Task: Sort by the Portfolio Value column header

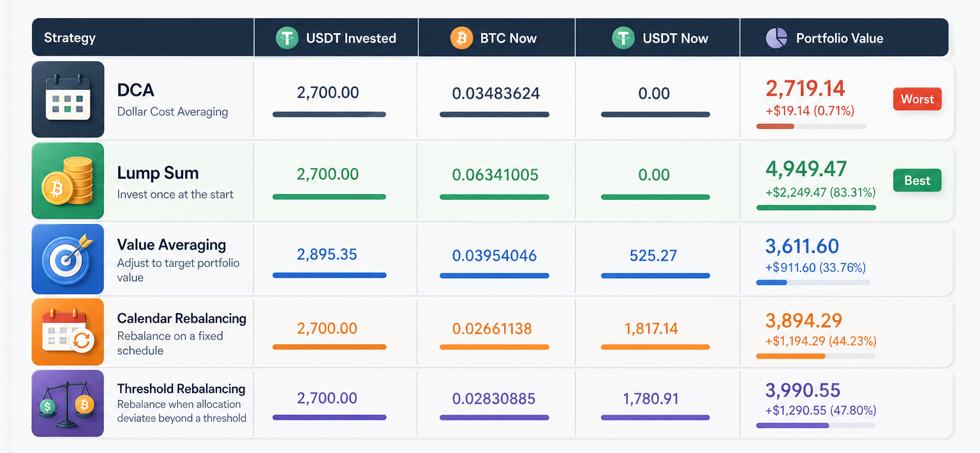Action: click(840, 38)
